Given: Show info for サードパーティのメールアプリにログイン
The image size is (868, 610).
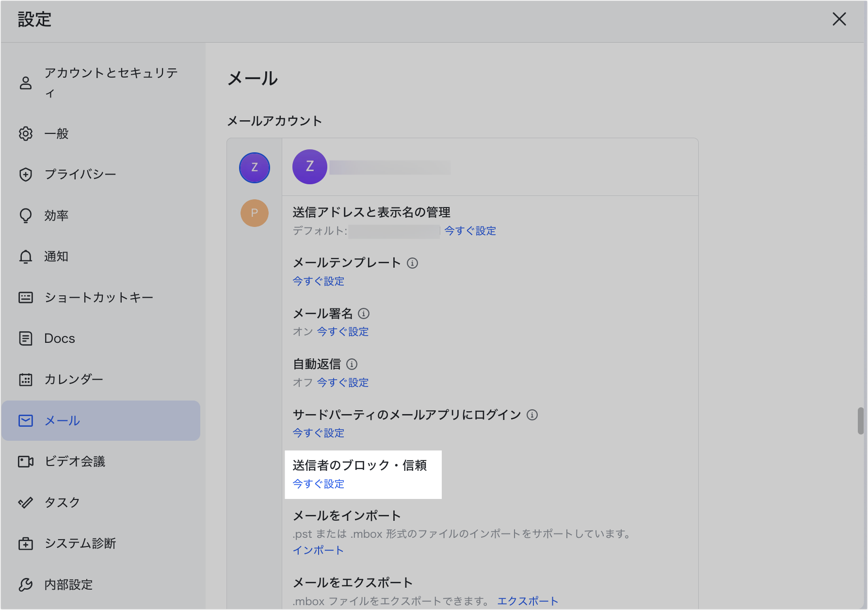Looking at the screenshot, I should pos(532,415).
